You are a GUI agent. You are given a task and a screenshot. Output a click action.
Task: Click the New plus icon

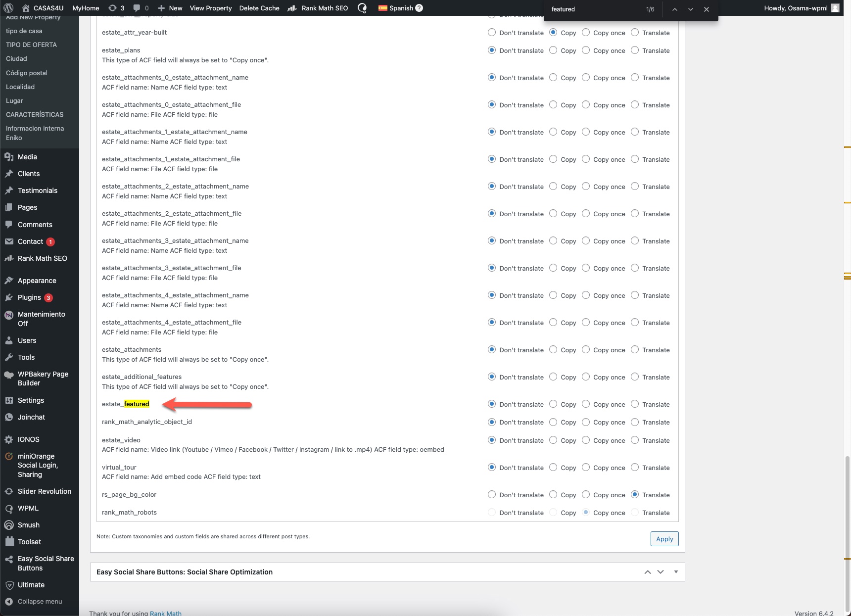point(161,8)
